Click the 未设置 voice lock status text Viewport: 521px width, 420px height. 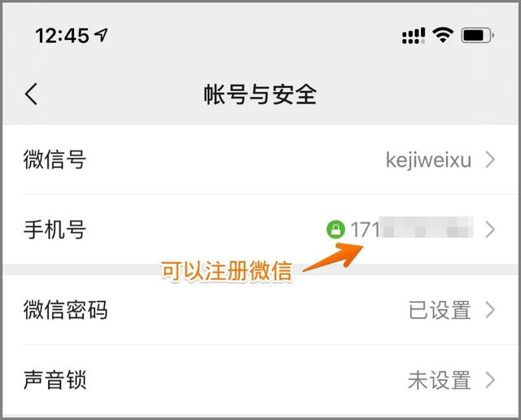click(x=440, y=380)
